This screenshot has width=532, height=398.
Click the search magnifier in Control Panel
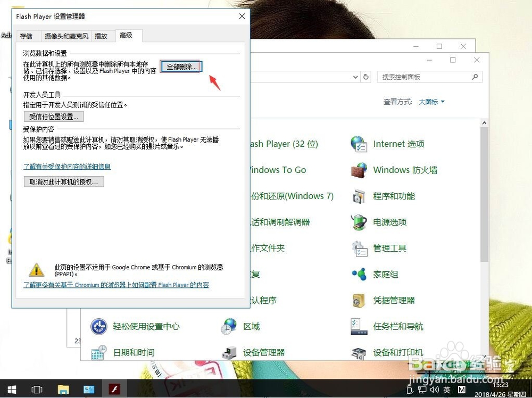pos(475,77)
